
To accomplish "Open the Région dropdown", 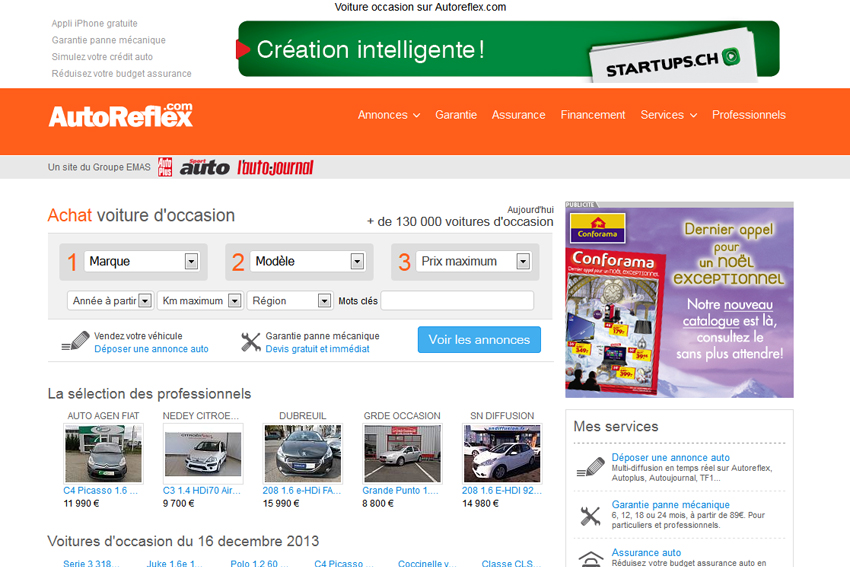I will (x=289, y=301).
